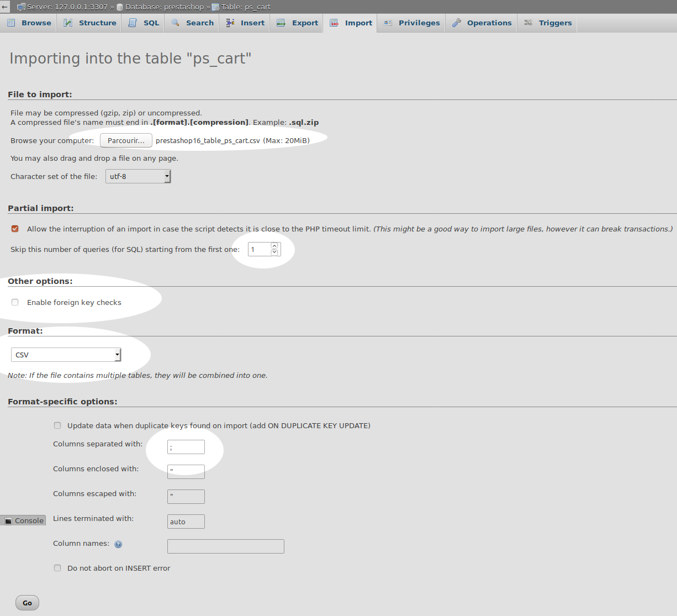The height and width of the screenshot is (616, 677).
Task: Click the selected filename prestashop16_table_ps_cart.csv
Action: (208, 140)
